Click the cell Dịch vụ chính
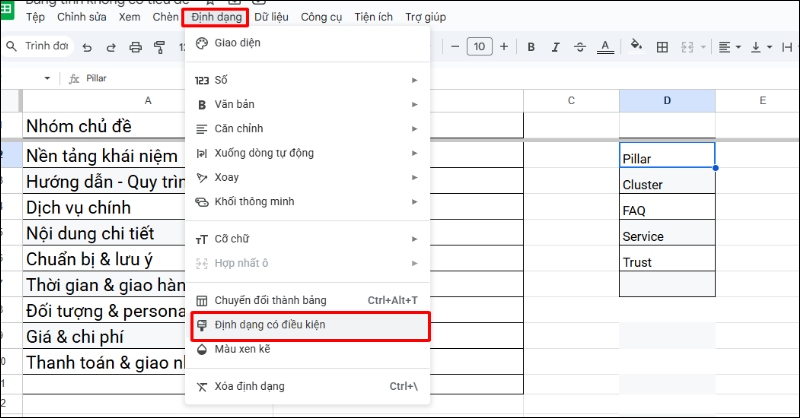This screenshot has width=800, height=418. 104,207
